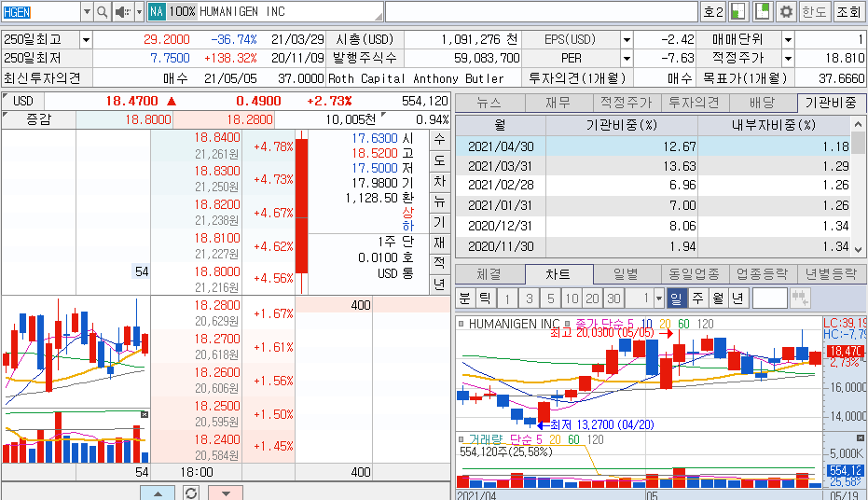Screen dimensions: 868x500
Task: Select the 주 weekly chart toggle
Action: pos(697,299)
